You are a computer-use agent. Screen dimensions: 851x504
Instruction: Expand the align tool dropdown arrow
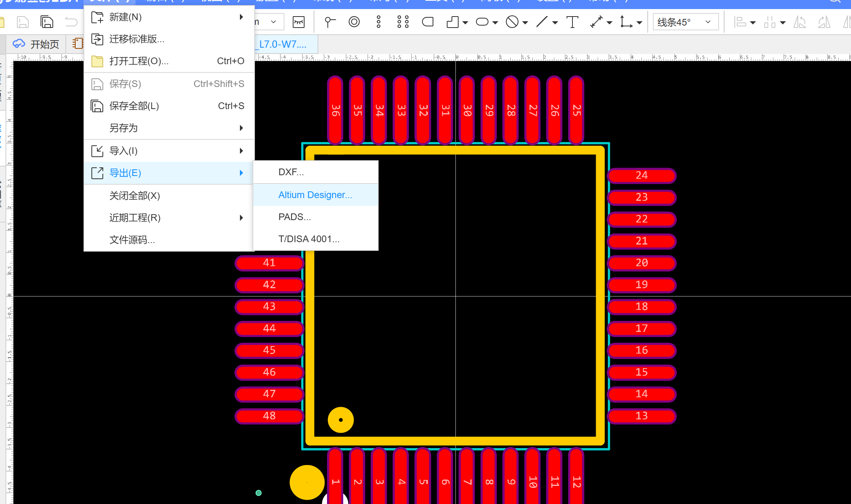[x=753, y=23]
